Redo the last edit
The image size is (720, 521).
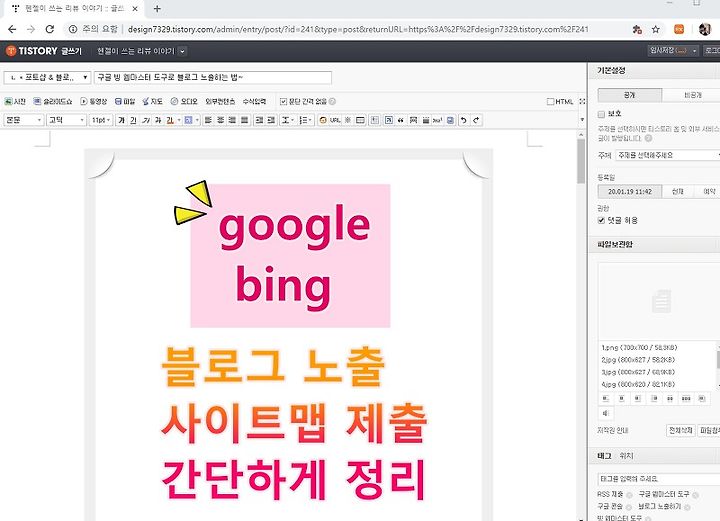[476, 120]
